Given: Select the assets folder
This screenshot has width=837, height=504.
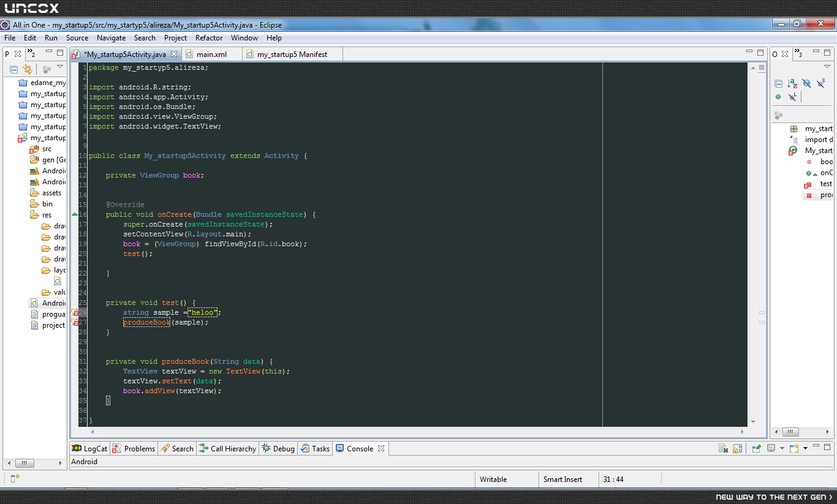Looking at the screenshot, I should point(46,193).
